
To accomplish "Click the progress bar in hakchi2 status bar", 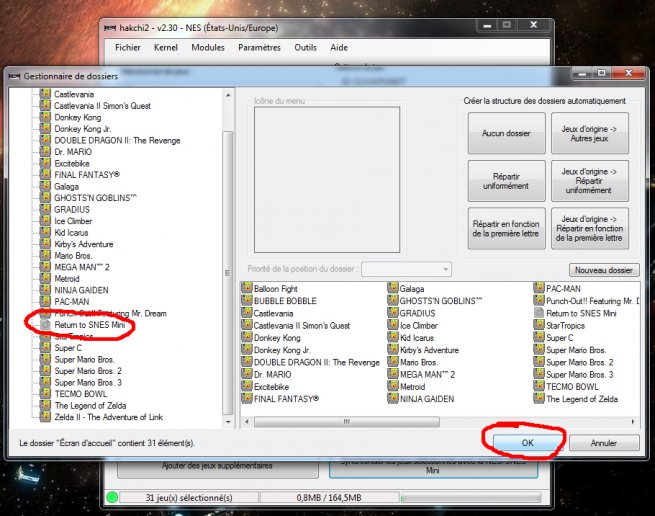I will pos(471,498).
